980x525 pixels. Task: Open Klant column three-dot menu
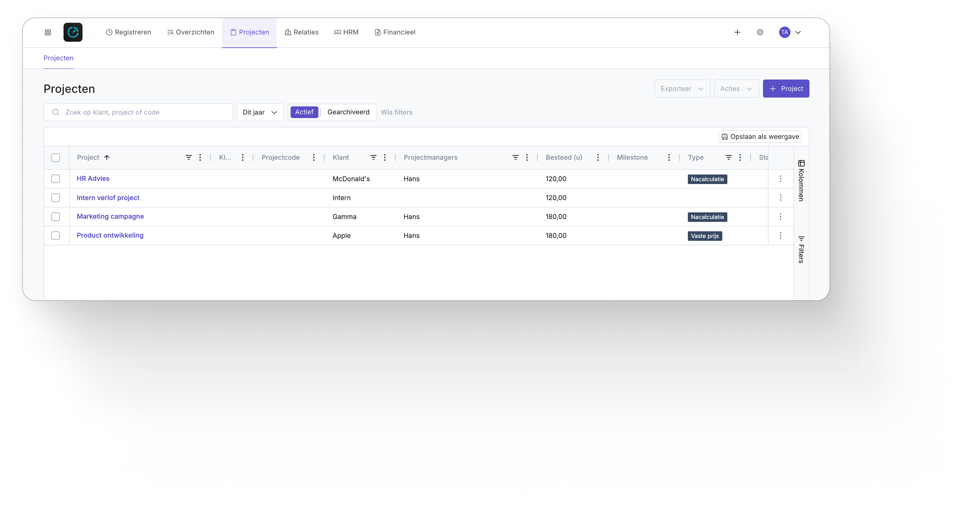tap(385, 157)
